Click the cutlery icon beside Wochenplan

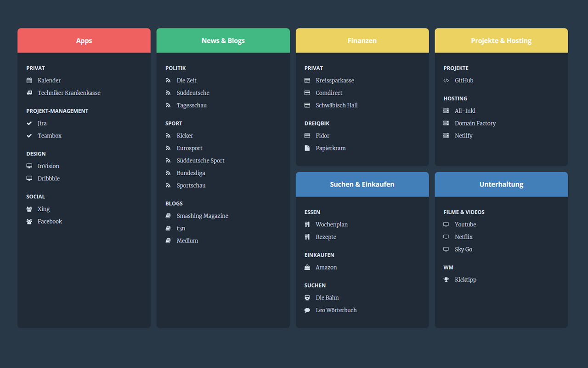(x=307, y=224)
